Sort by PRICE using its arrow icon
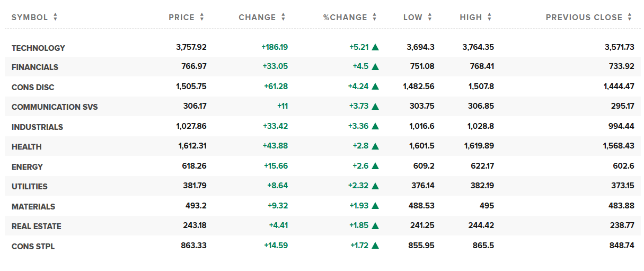The image size is (644, 271). pyautogui.click(x=202, y=18)
